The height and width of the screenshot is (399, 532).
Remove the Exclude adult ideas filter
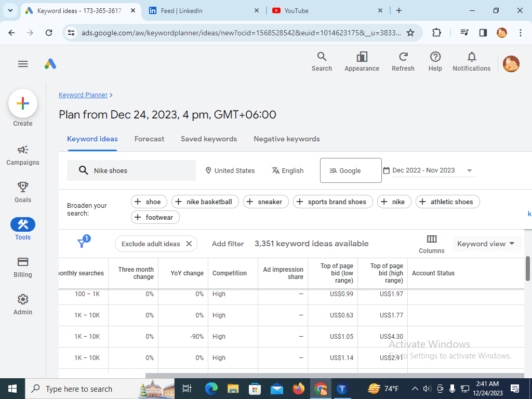(189, 244)
